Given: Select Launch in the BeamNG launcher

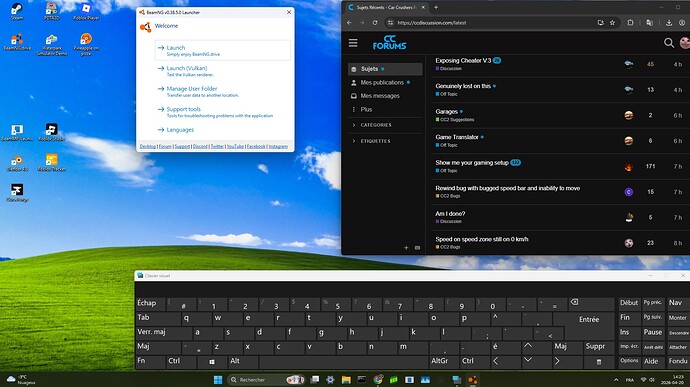Looking at the screenshot, I should click(223, 50).
